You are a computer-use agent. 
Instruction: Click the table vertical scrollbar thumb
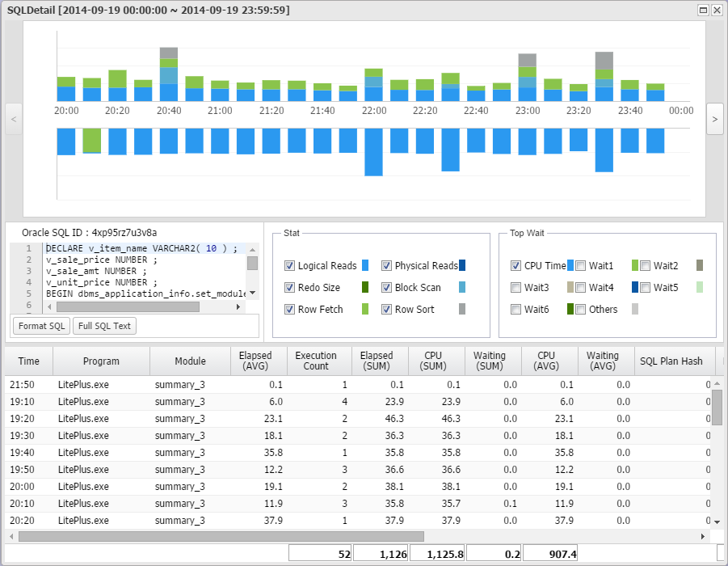pos(717,407)
